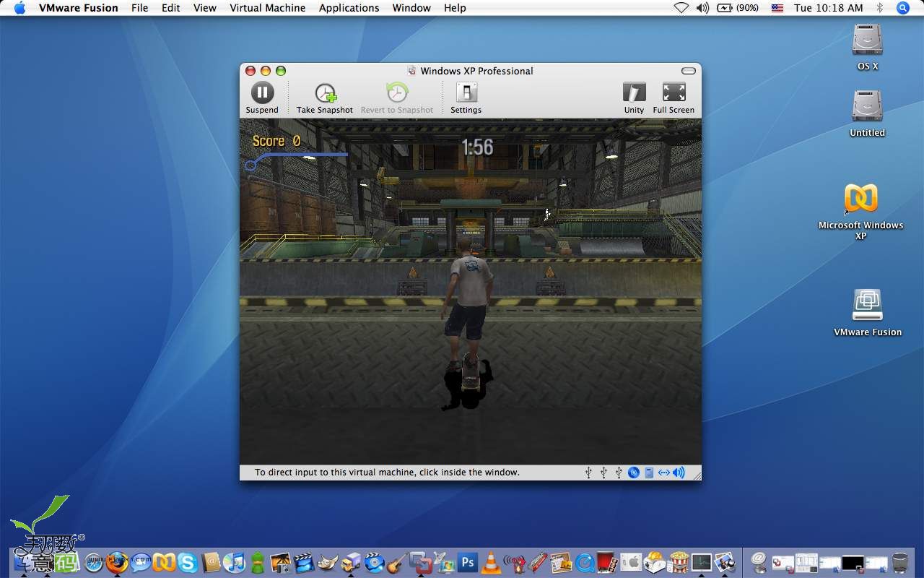
Task: Click inside the game view to direct input
Action: pos(471,292)
